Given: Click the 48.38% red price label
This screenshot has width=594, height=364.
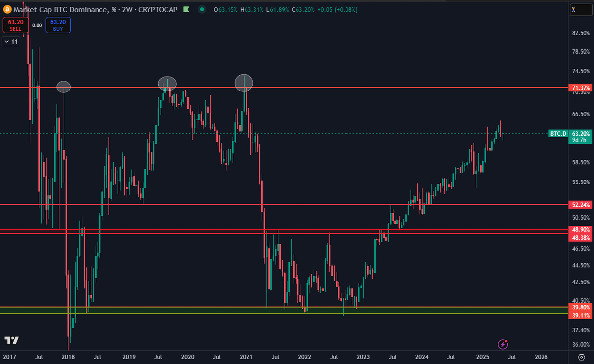Looking at the screenshot, I should tap(581, 238).
